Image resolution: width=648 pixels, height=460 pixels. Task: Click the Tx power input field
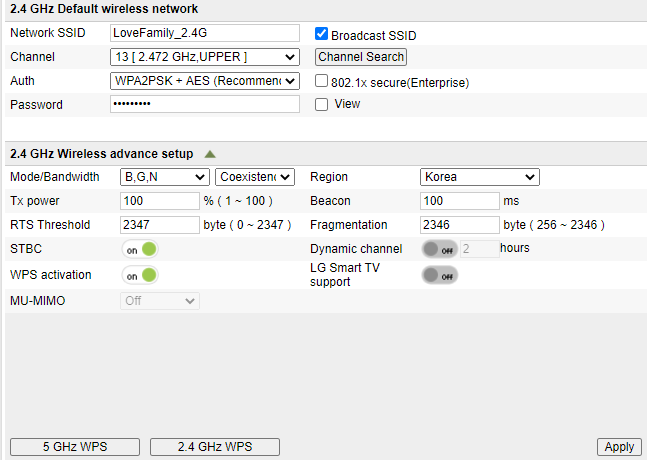coord(160,201)
